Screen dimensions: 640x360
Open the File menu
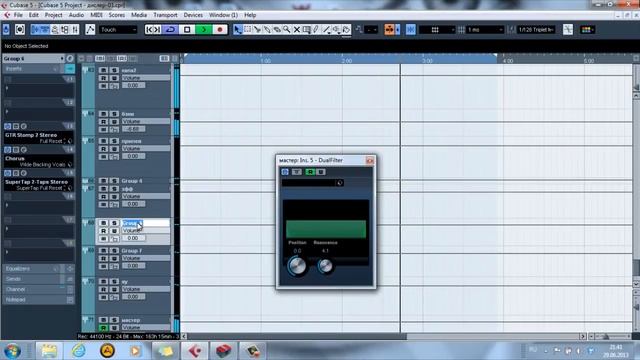click(x=18, y=15)
